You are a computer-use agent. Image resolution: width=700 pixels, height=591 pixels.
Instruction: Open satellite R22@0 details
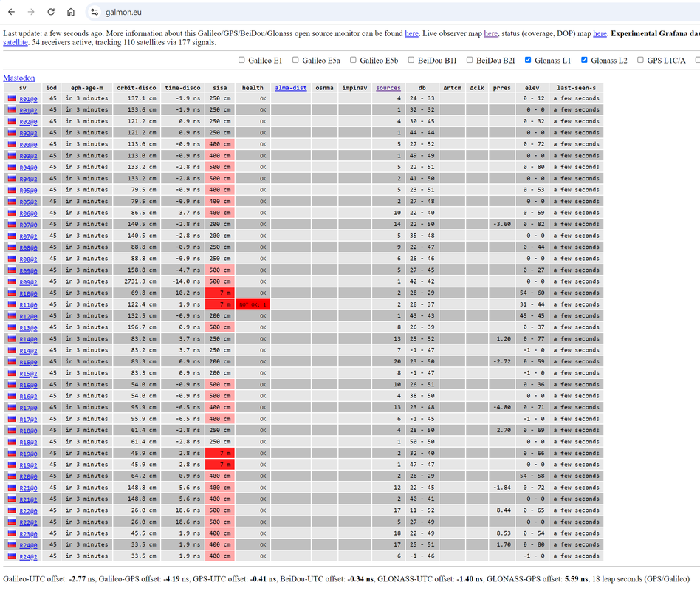29,511
